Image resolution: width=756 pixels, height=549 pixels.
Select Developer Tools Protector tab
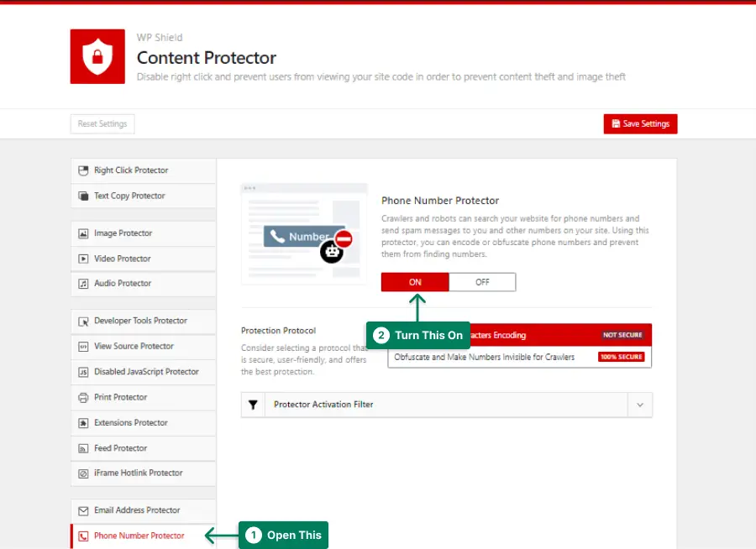[x=143, y=321]
